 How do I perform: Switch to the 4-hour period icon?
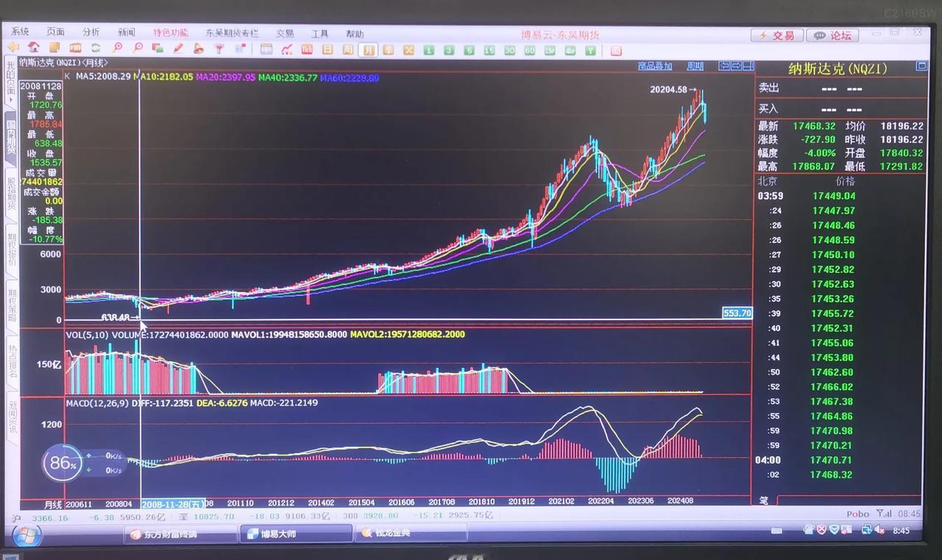coord(570,50)
